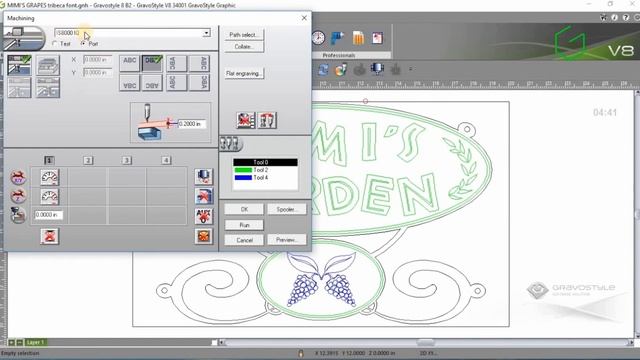Click the blue machining spindle icon in main toolbar
The height and width of the screenshot is (360, 640).
(377, 69)
